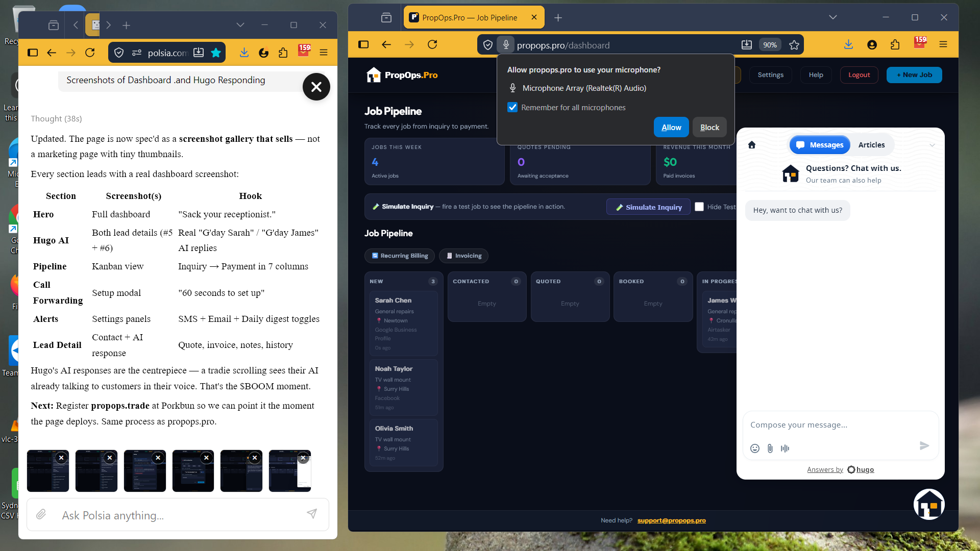Open support@propops.pro email link
The height and width of the screenshot is (551, 980).
coord(671,520)
